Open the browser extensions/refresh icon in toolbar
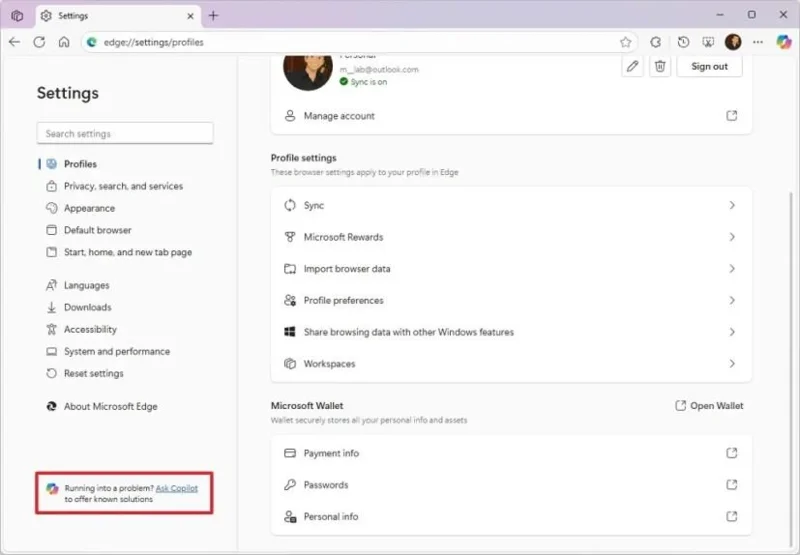 pos(656,42)
